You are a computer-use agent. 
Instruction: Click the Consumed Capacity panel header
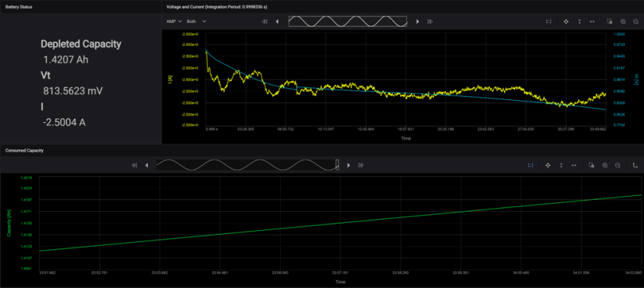tap(24, 150)
